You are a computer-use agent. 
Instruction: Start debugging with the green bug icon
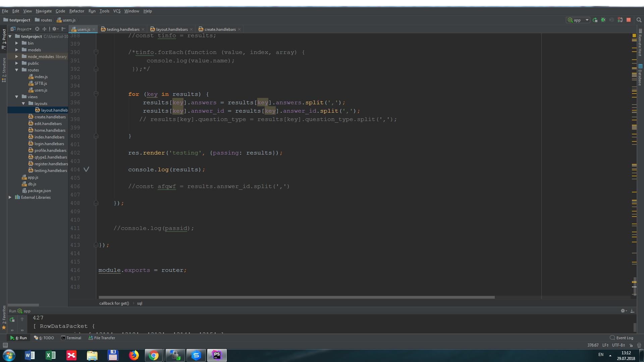click(603, 20)
